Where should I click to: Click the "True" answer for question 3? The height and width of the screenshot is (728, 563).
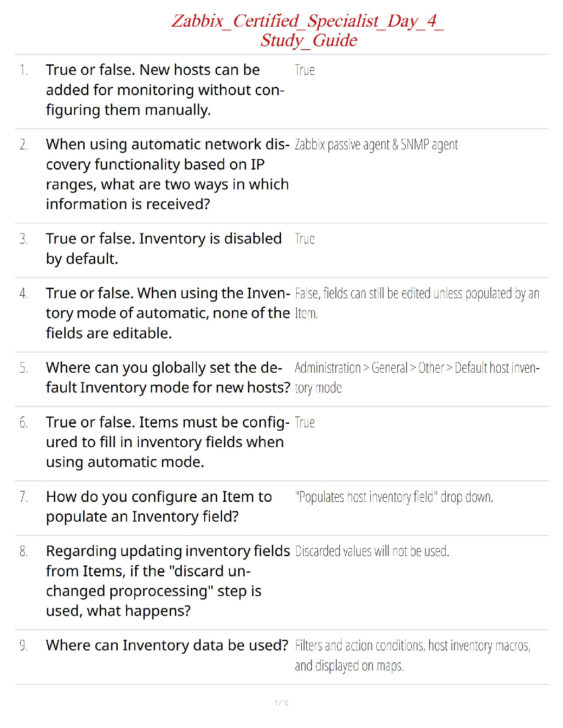pyautogui.click(x=304, y=239)
